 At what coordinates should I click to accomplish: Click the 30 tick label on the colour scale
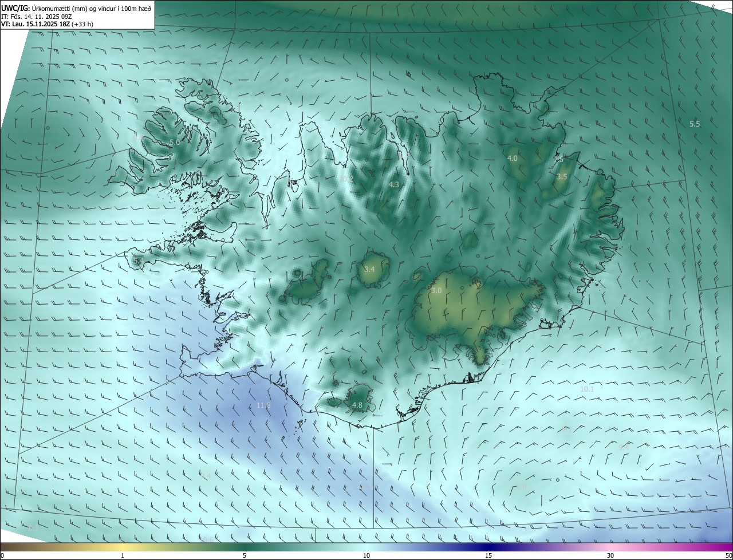pyautogui.click(x=610, y=555)
